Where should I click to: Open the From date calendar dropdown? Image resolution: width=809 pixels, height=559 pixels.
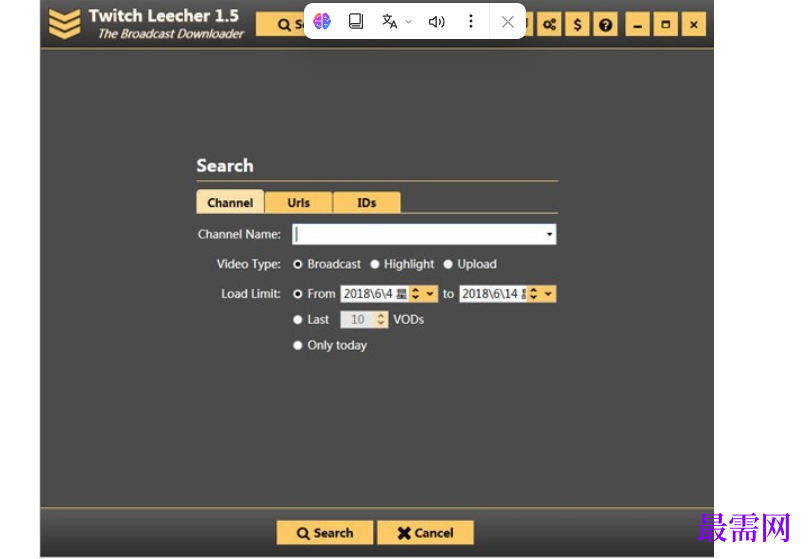click(430, 294)
